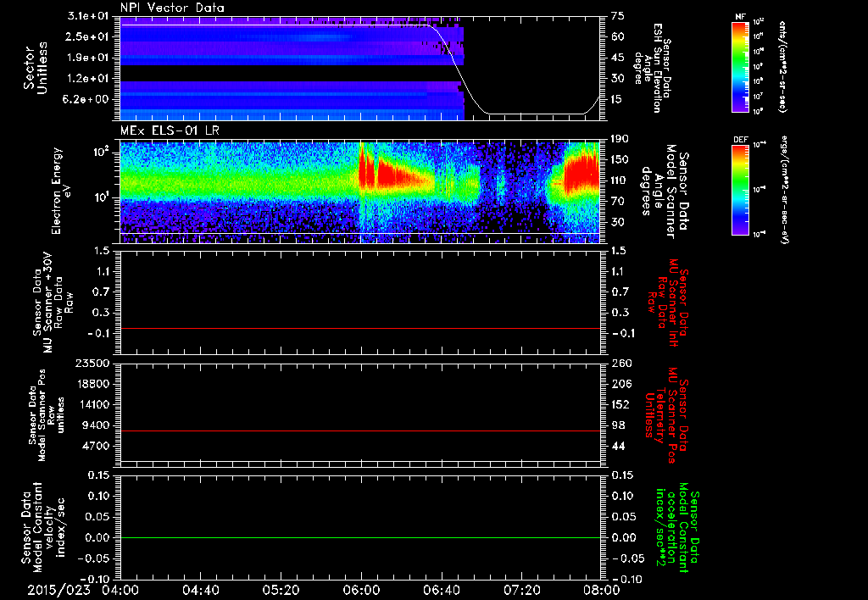This screenshot has width=868, height=600.
Task: Click the 04:40 time tick label
Action: pyautogui.click(x=200, y=590)
